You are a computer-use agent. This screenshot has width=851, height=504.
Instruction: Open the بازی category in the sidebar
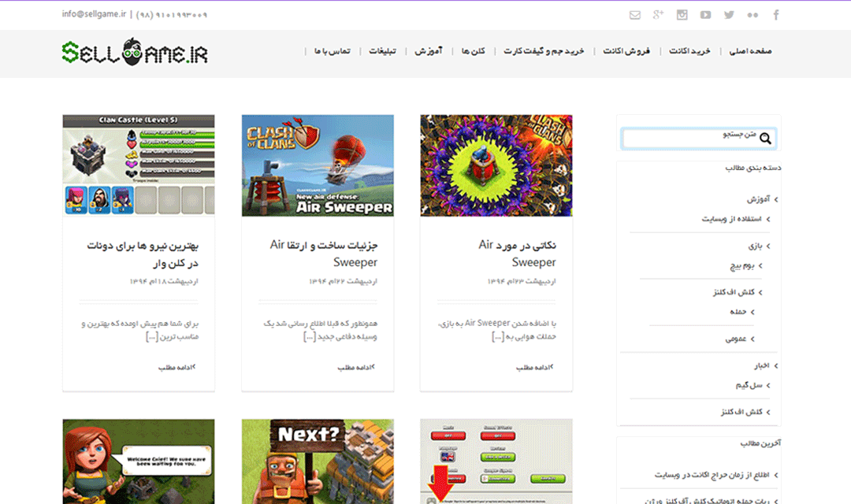[x=756, y=246]
